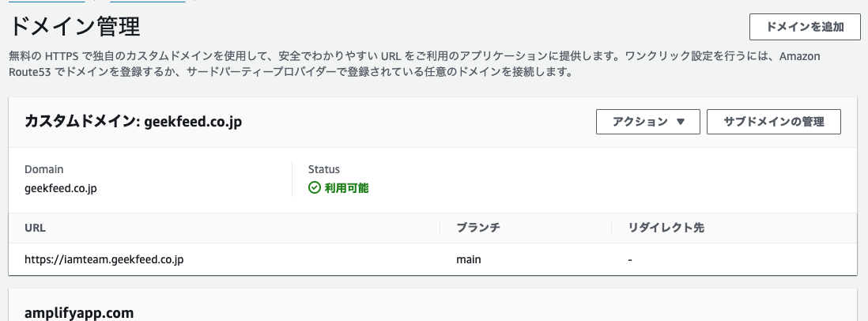This screenshot has height=321, width=868.
Task: Click the triangle arrow inside アクション
Action: point(681,122)
